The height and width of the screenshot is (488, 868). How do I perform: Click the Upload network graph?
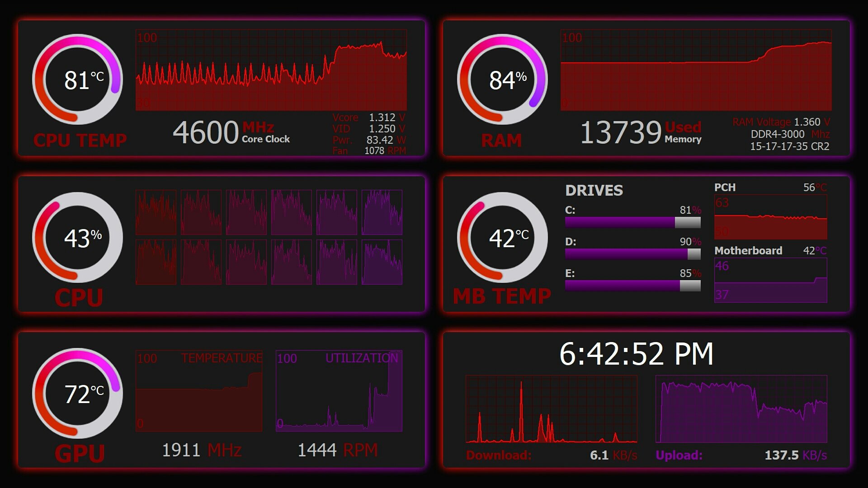click(x=741, y=409)
